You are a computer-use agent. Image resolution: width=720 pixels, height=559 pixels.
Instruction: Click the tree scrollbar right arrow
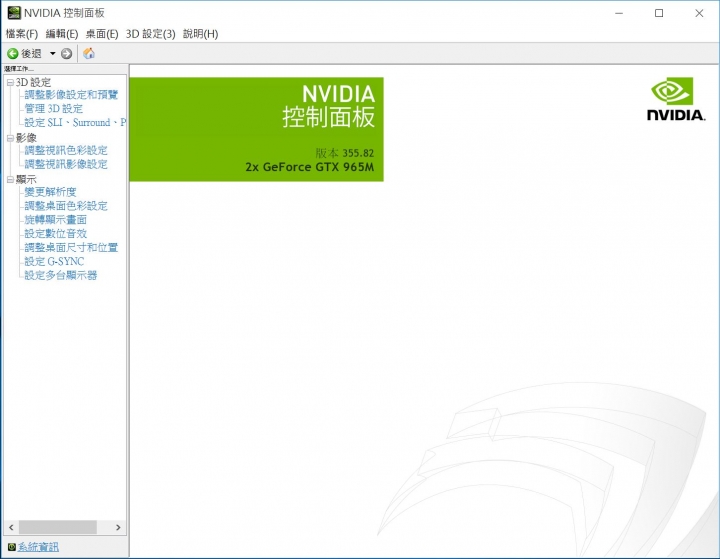click(x=118, y=527)
